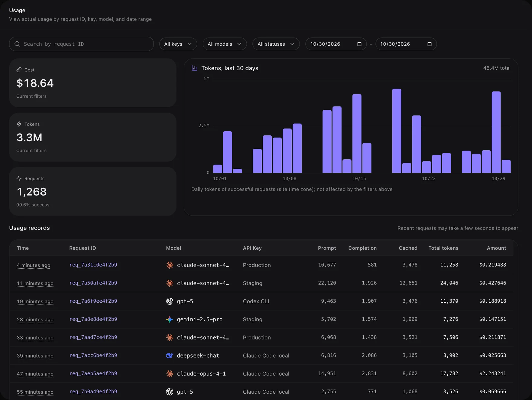This screenshot has width=532, height=400.
Task: Open request req_7a6f9ee4f2b9
Action: point(93,301)
